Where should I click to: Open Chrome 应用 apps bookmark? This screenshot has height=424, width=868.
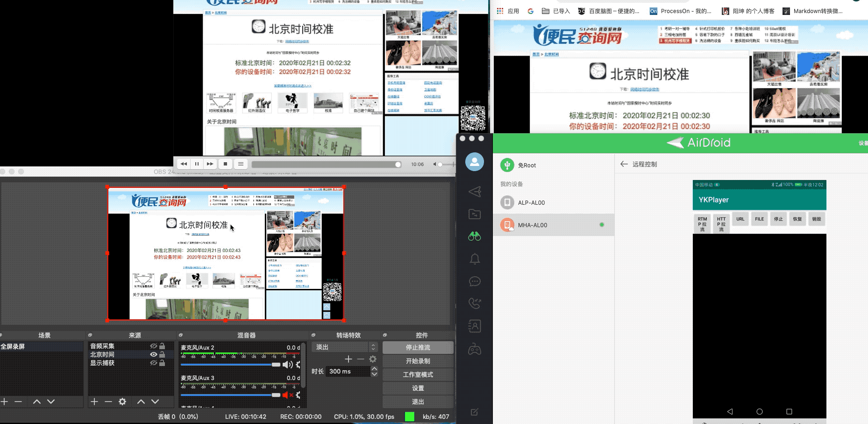pyautogui.click(x=508, y=11)
